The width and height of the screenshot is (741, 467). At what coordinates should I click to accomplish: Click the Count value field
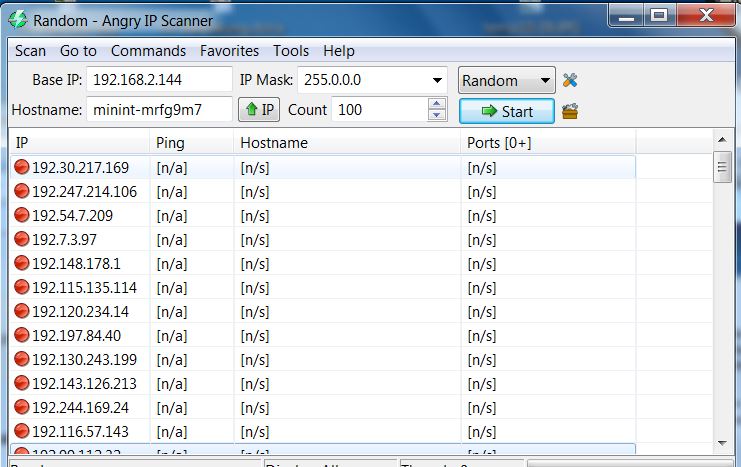(379, 110)
